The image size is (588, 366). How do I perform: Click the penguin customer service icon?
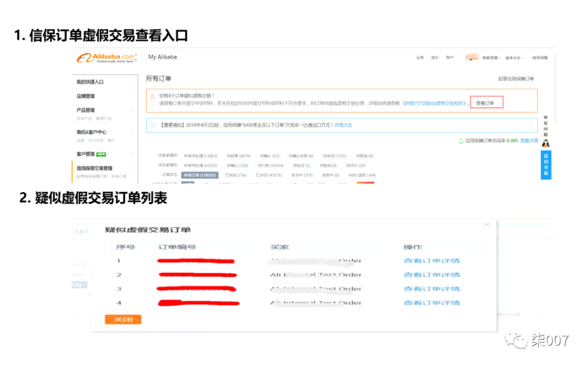546,143
